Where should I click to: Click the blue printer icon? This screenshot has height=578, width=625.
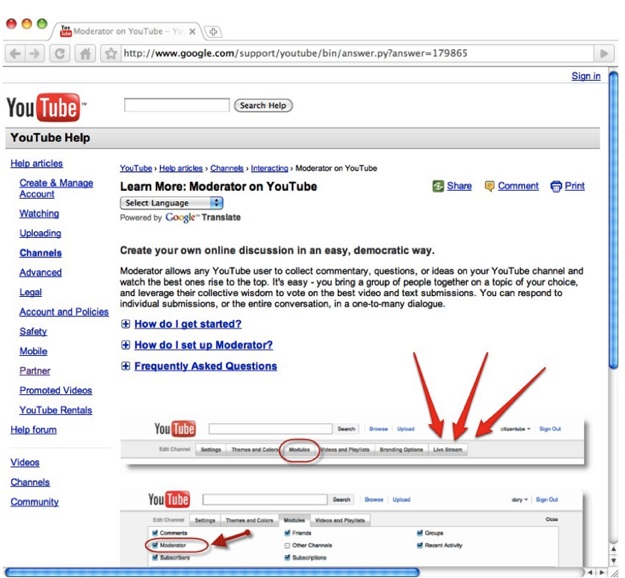(x=556, y=186)
